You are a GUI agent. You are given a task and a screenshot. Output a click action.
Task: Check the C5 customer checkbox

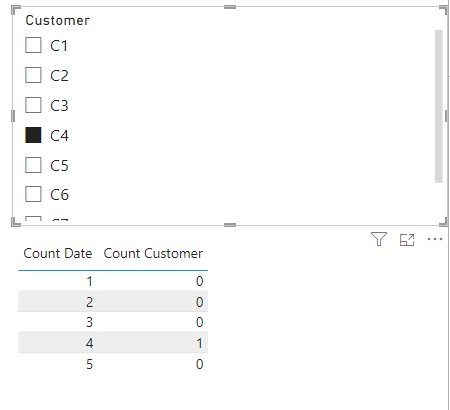tap(33, 165)
